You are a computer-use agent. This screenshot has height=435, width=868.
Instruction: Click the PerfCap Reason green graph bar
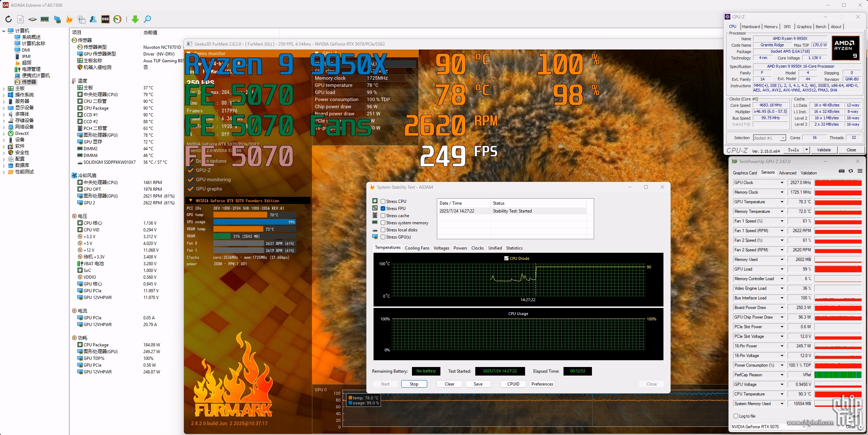838,375
